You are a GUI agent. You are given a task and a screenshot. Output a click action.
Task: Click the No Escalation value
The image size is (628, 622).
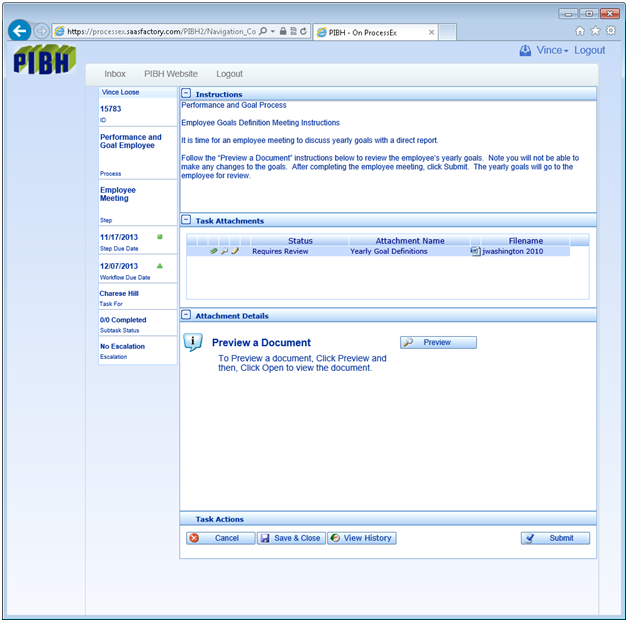coord(122,346)
